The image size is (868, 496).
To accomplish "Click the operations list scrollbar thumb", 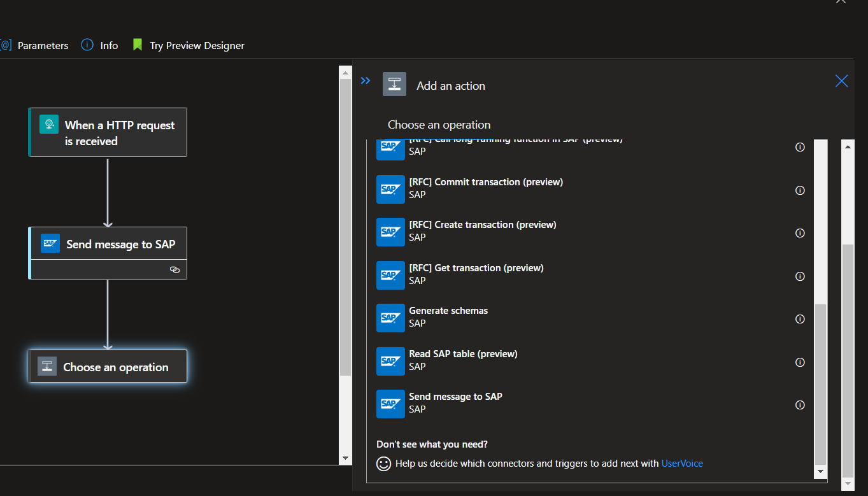I will (x=821, y=384).
